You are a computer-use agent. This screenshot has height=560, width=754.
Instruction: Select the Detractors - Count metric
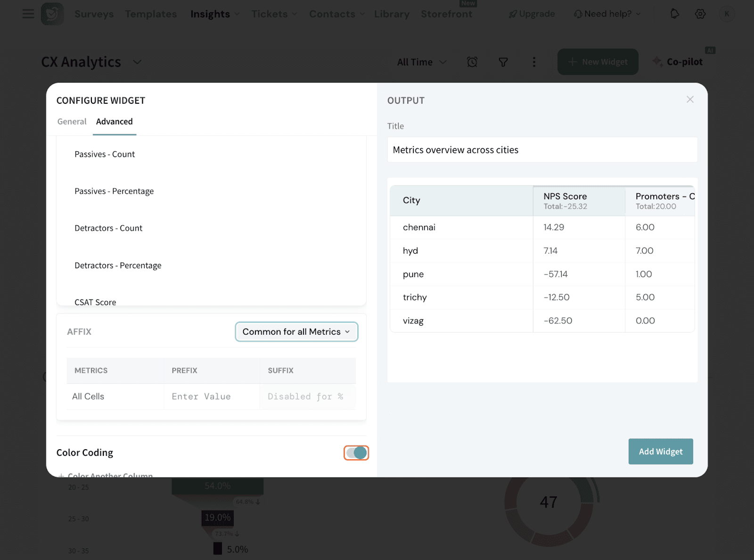108,228
